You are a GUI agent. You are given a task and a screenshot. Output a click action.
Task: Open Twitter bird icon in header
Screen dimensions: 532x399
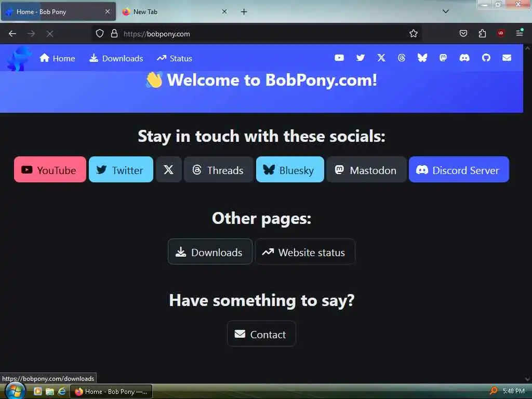361,58
